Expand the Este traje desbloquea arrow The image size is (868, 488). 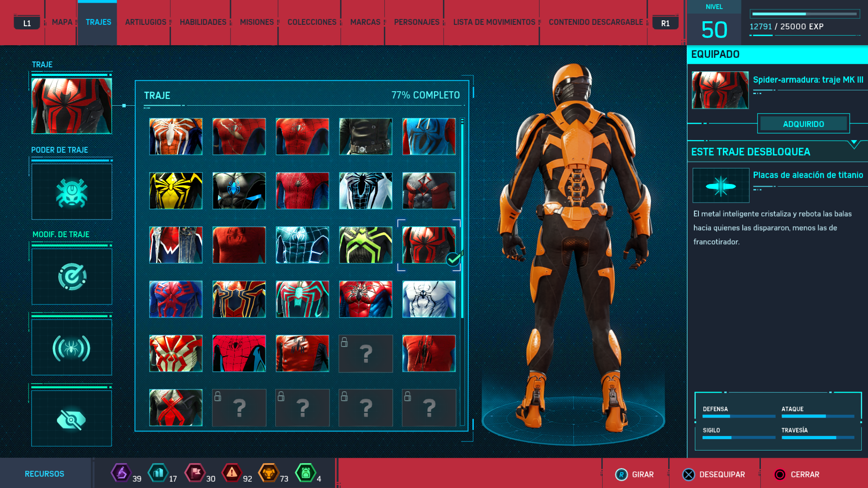point(854,144)
